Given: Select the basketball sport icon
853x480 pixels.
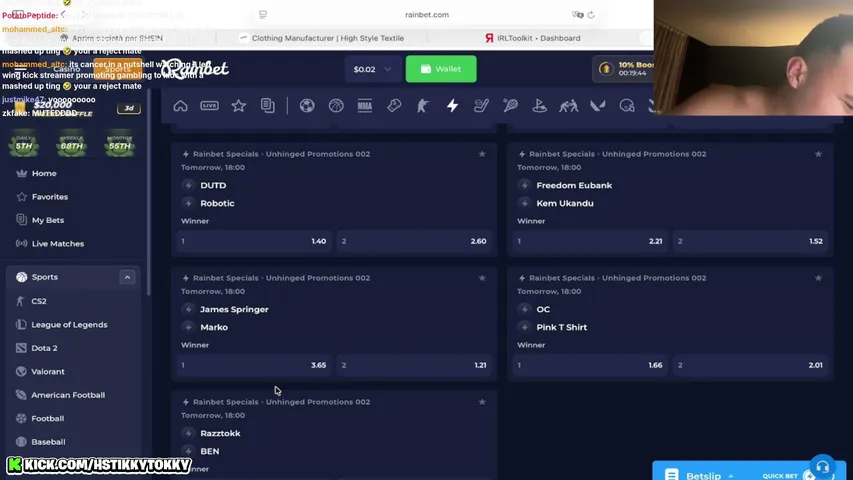Looking at the screenshot, I should pyautogui.click(x=336, y=106).
